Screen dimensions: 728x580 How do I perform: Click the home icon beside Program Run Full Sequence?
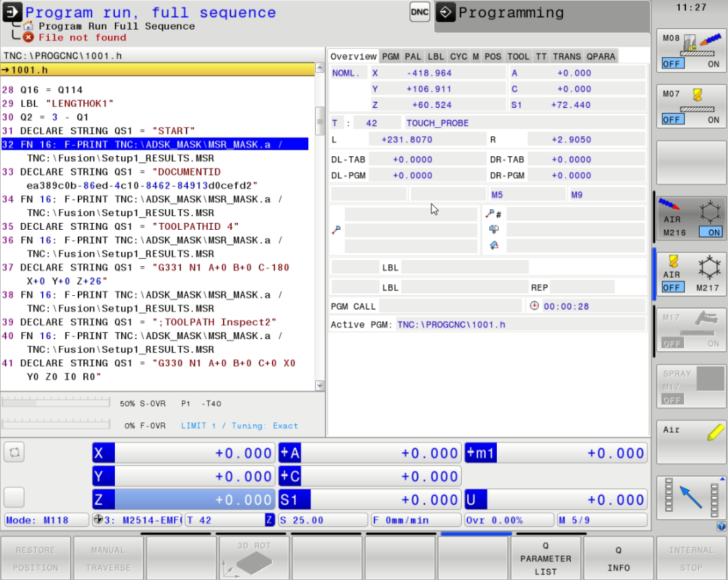point(28,26)
